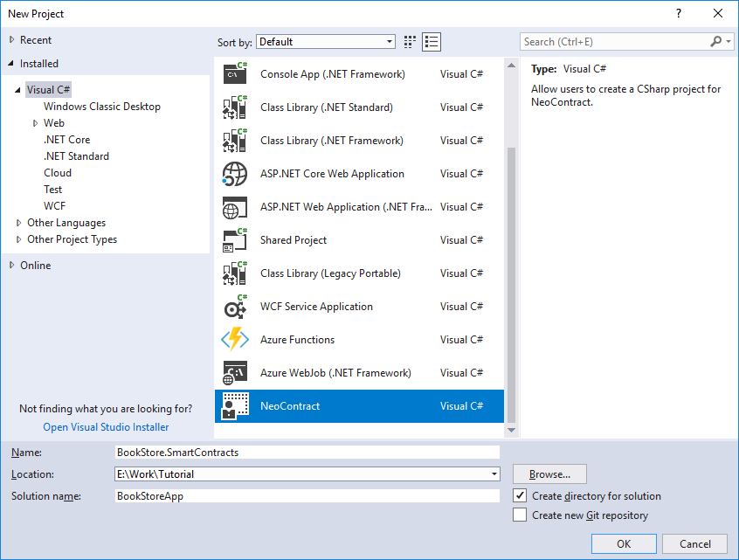Click the Cancel button
The height and width of the screenshot is (560, 739).
pos(694,544)
